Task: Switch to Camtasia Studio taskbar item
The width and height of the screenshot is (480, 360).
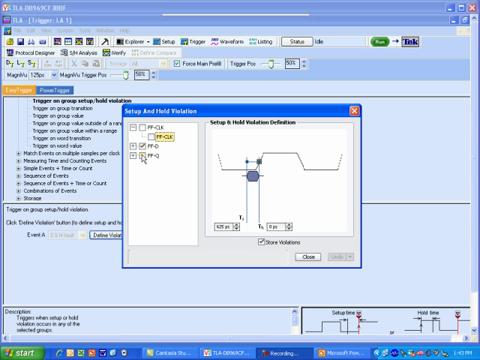Action: pos(171,353)
